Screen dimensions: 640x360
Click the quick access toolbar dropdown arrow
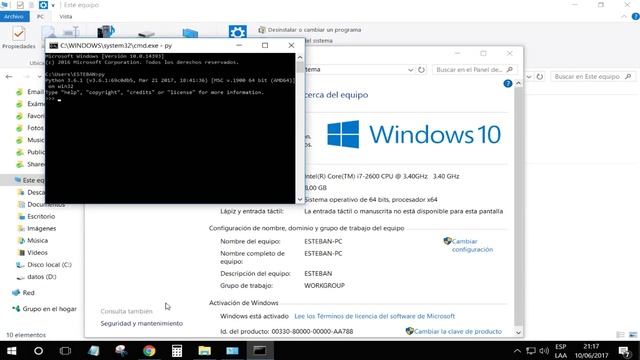pyautogui.click(x=53, y=5)
